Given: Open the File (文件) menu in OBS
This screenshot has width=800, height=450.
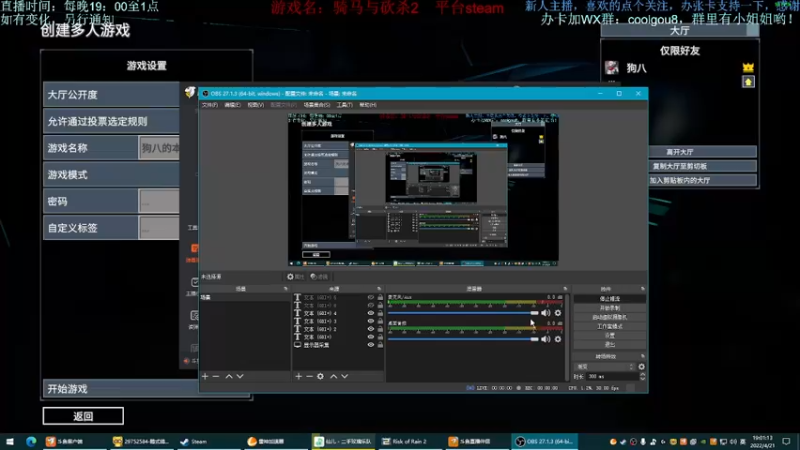Looking at the screenshot, I should [x=210, y=105].
